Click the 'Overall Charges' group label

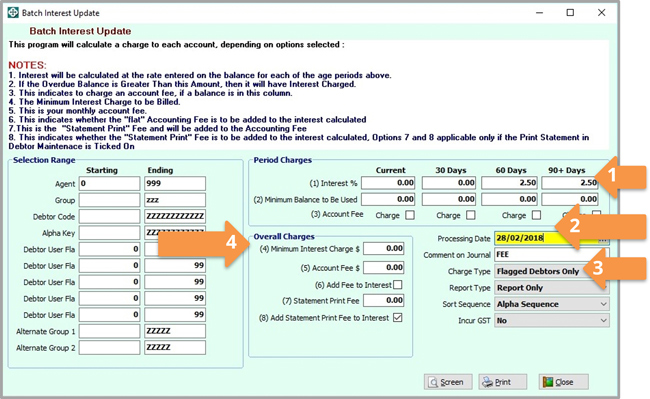pyautogui.click(x=284, y=237)
